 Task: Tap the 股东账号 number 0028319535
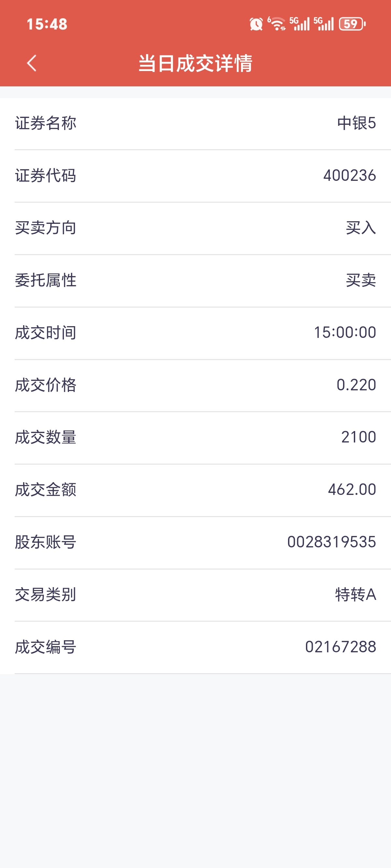pos(332,542)
